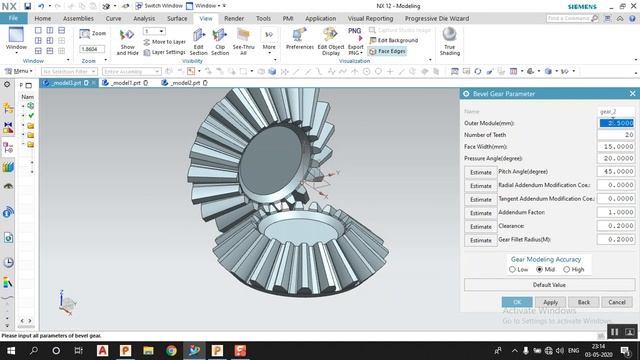This screenshot has height=360, width=640.
Task: Click Cancel button
Action: tap(617, 302)
